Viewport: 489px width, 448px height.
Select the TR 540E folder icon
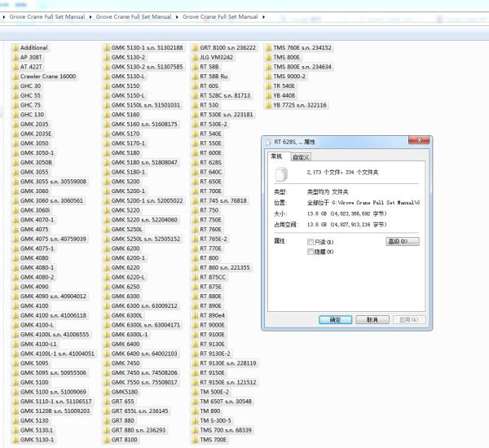[x=268, y=86]
